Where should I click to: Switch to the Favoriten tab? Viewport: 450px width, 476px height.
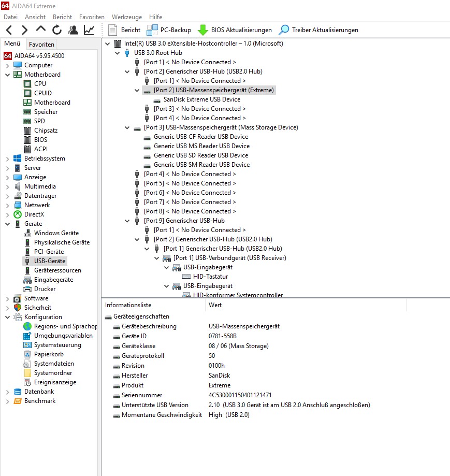pos(41,45)
